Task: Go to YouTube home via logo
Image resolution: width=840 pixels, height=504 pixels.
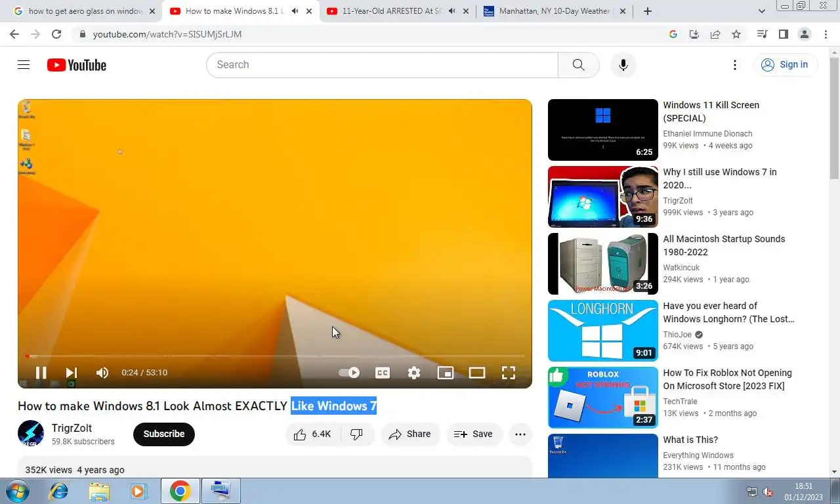Action: click(x=77, y=65)
